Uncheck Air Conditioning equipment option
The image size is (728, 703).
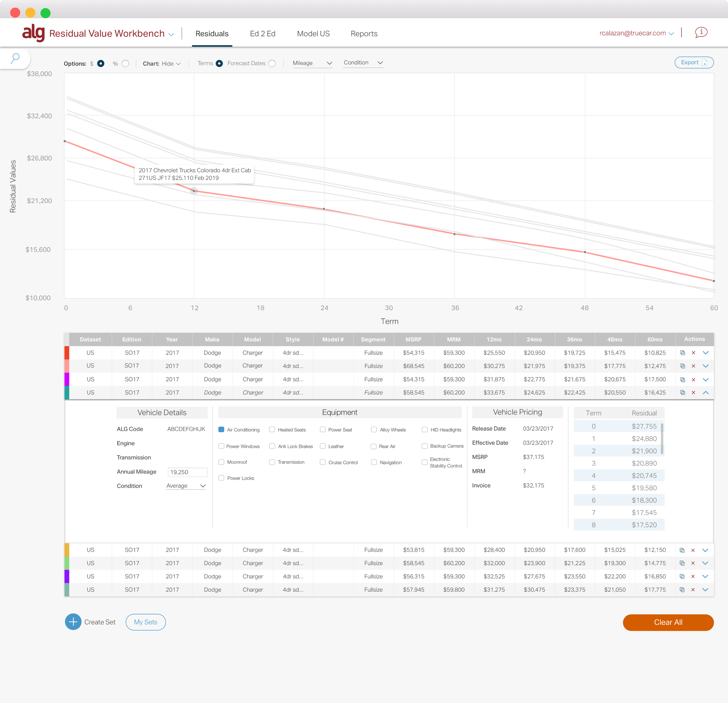221,430
